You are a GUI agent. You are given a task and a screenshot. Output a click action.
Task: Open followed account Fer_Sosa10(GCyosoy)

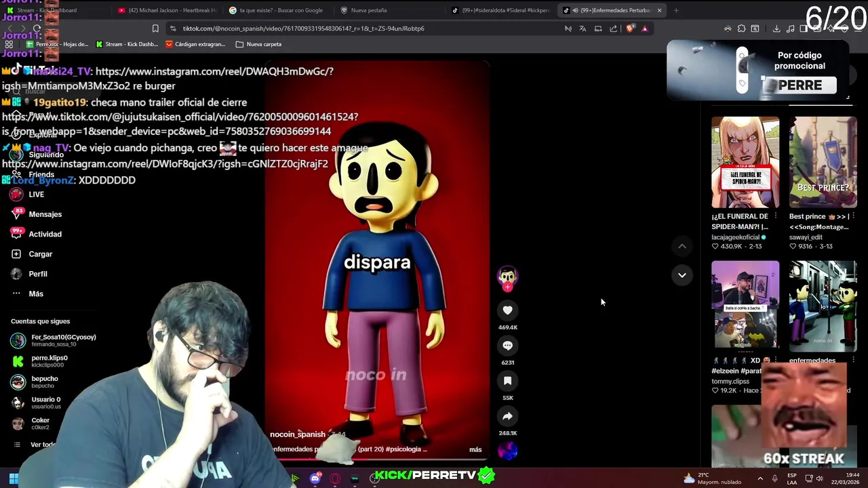(x=54, y=340)
